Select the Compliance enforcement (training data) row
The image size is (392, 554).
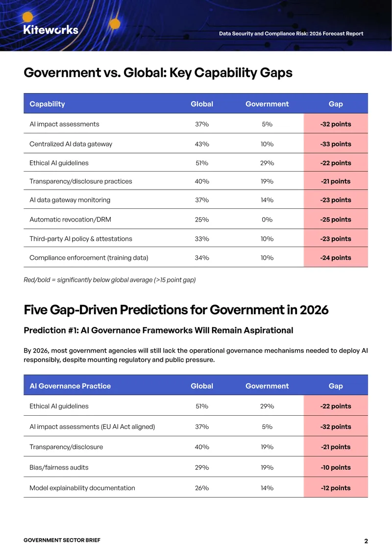(x=196, y=257)
